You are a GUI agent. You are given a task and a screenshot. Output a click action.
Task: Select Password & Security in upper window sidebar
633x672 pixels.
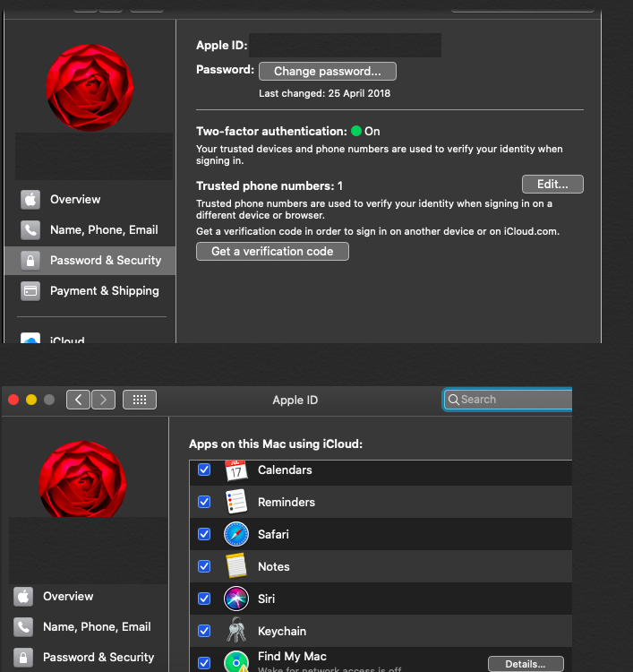click(90, 260)
